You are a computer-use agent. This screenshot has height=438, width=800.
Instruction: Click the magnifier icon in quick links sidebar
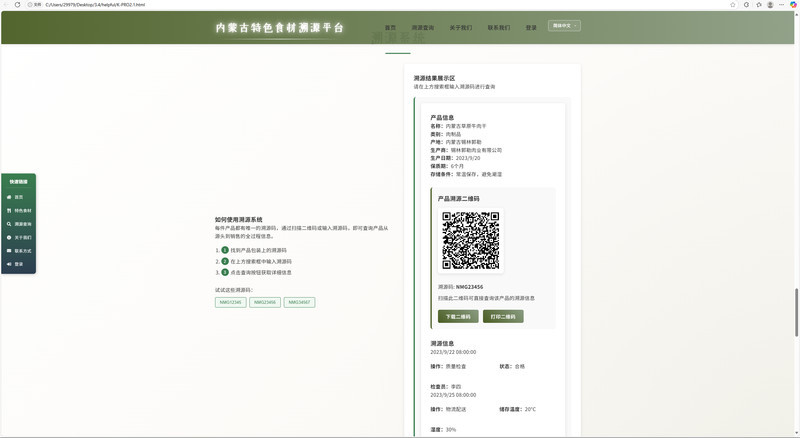pyautogui.click(x=9, y=224)
